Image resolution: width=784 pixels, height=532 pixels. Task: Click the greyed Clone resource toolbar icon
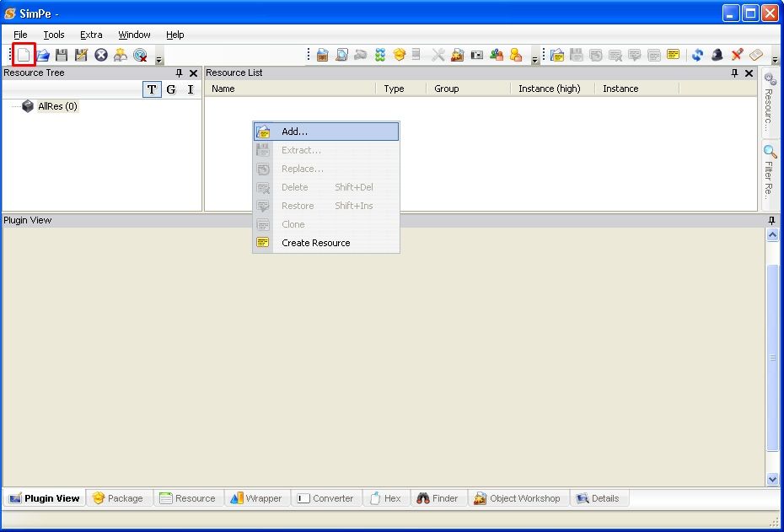(653, 55)
